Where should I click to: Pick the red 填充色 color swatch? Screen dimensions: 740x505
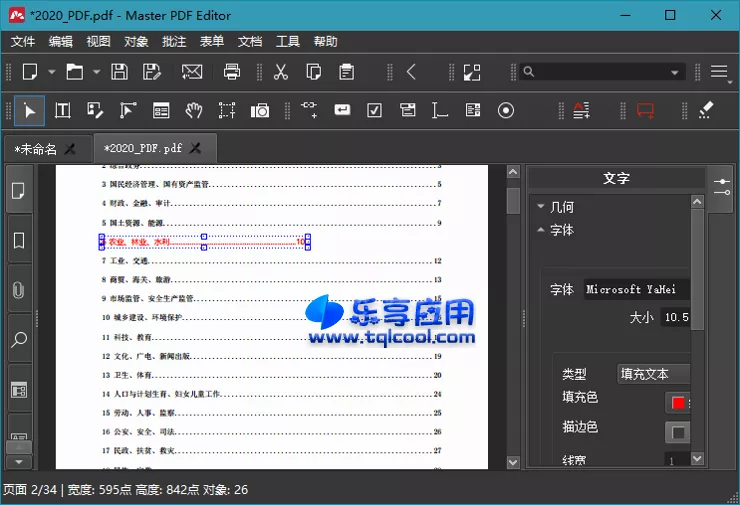tap(678, 403)
